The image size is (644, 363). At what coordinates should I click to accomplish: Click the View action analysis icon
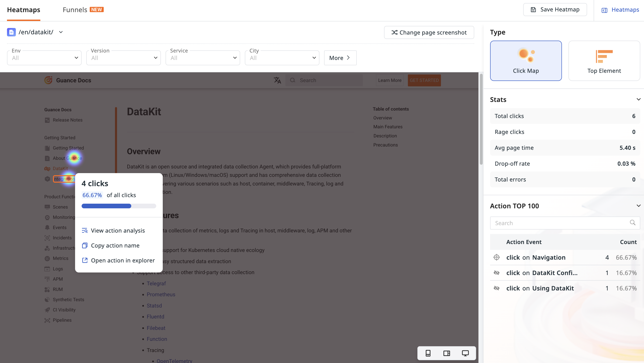click(85, 230)
